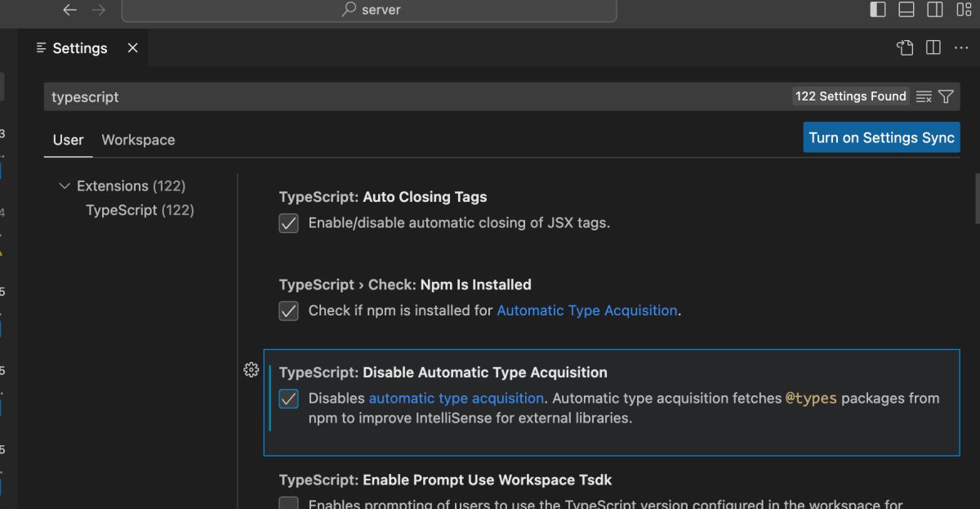This screenshot has height=509, width=980.
Task: Uncheck the Auto Closing Tags checkbox
Action: click(x=289, y=223)
